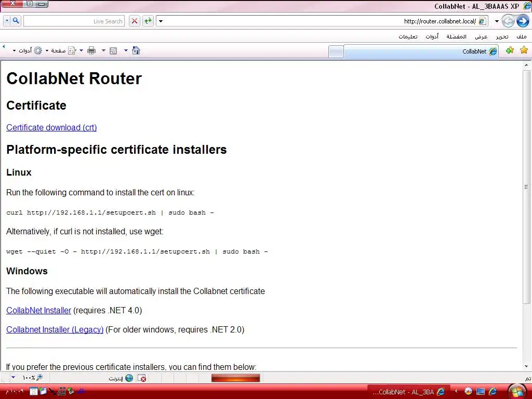Open the ملف (File) menu
The height and width of the screenshot is (399, 532).
[522, 37]
